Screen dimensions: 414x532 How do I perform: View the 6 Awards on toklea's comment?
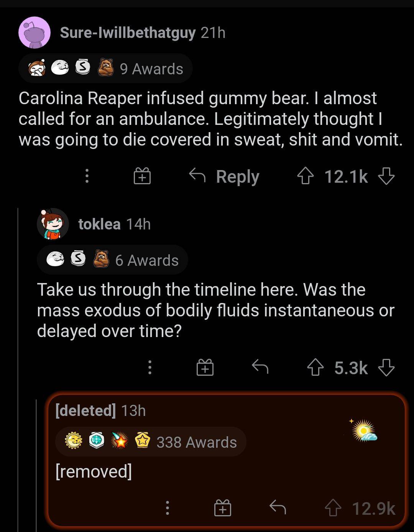pyautogui.click(x=112, y=260)
